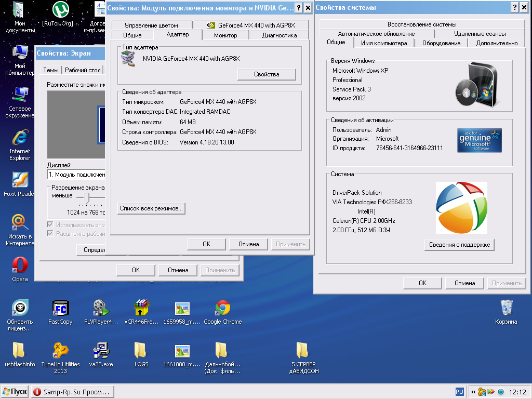
Task: Click adapter Свойства button
Action: click(267, 74)
